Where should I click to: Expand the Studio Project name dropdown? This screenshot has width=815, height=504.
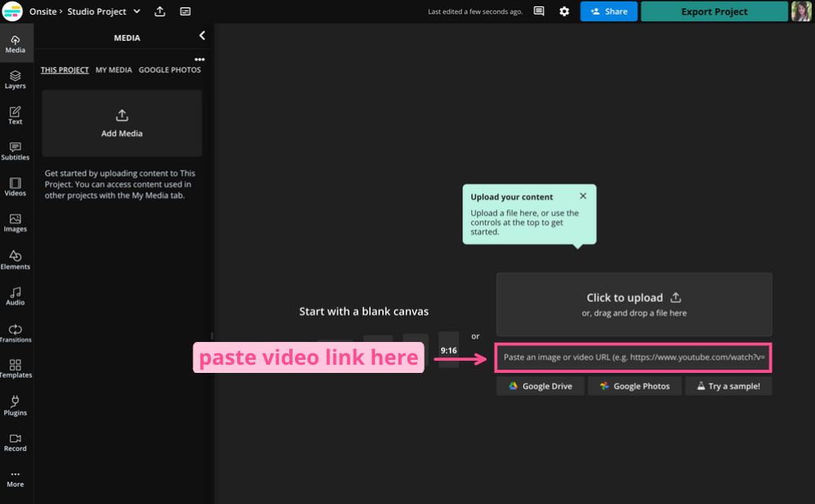coord(136,11)
